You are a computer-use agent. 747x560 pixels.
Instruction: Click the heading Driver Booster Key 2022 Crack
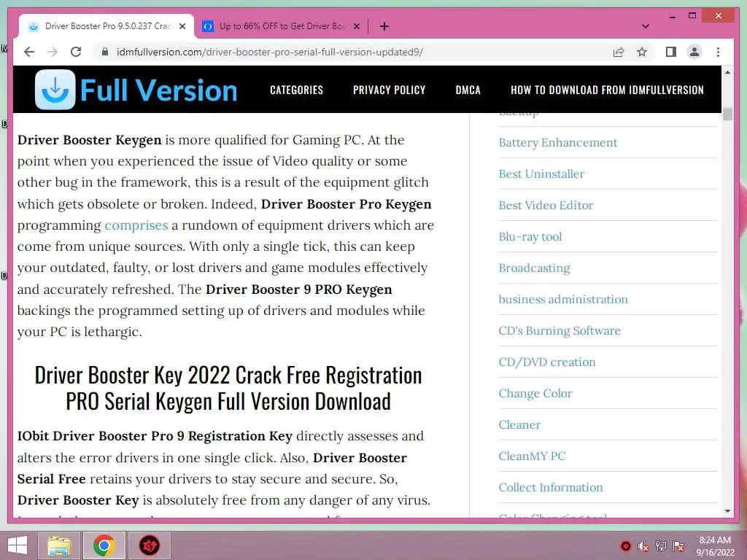pyautogui.click(x=228, y=388)
